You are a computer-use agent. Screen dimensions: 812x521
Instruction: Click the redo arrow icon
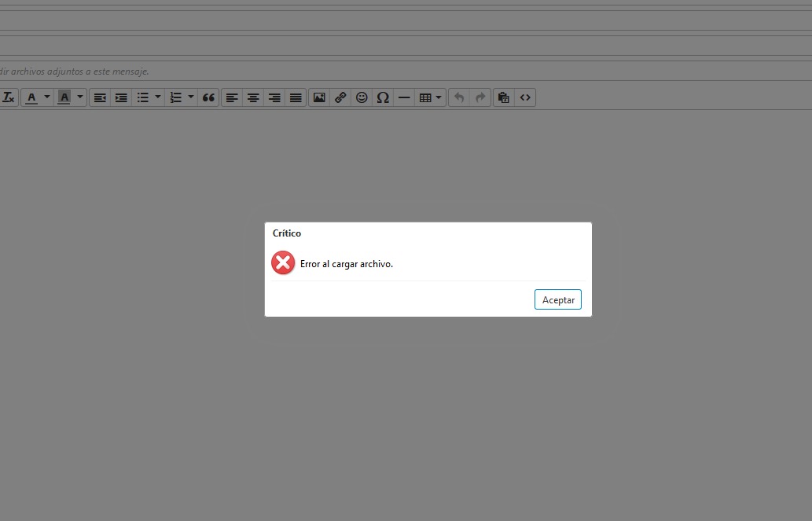[x=480, y=97]
